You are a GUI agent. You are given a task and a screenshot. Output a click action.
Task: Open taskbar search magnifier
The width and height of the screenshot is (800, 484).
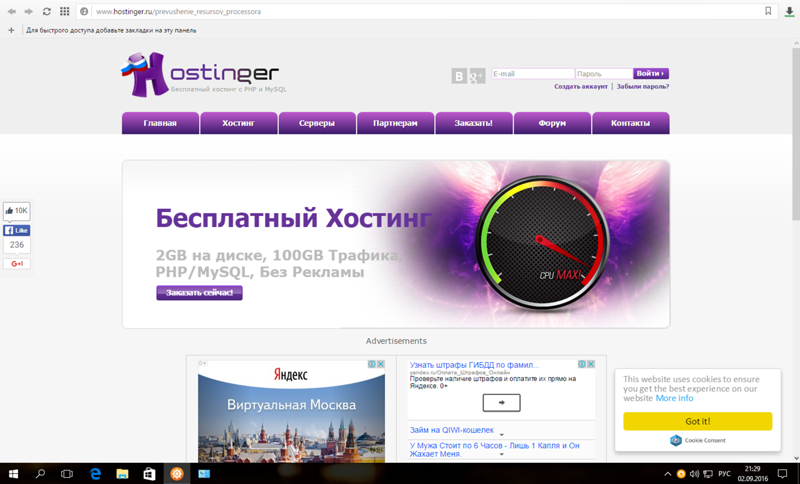point(40,474)
